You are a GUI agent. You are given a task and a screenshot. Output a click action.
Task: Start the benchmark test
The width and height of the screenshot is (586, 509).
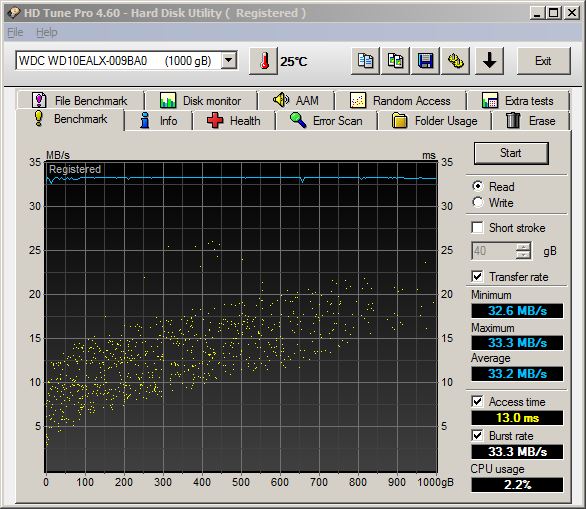tap(511, 153)
